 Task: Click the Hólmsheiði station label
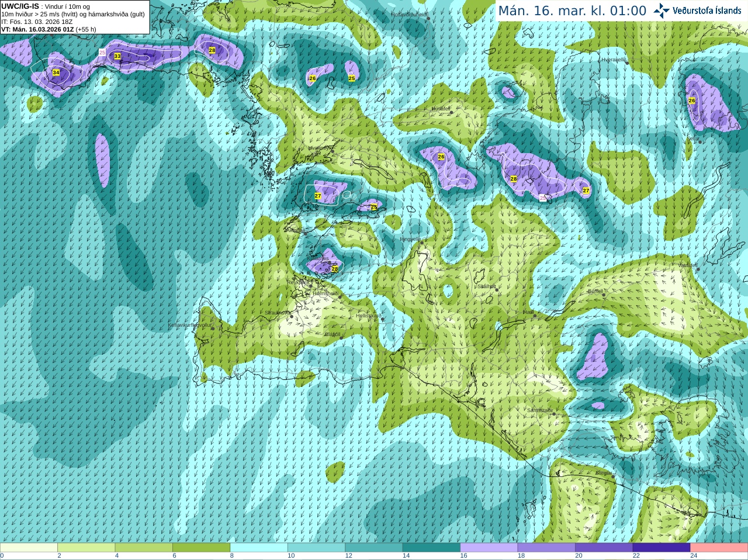325,293
